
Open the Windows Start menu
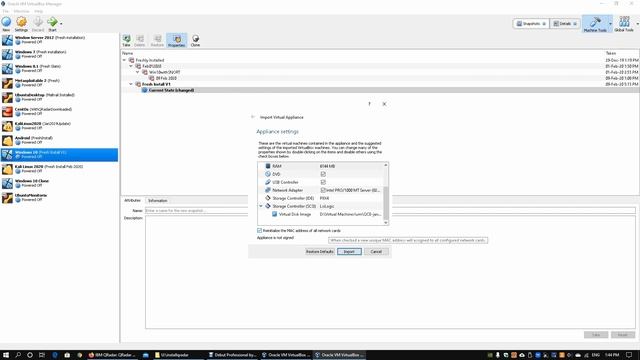coord(6,355)
